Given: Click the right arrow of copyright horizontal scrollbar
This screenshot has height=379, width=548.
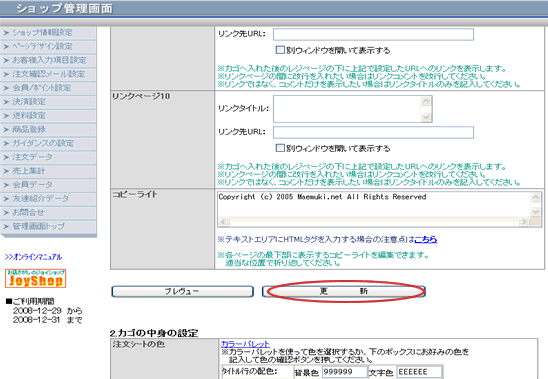Looking at the screenshot, I should point(523,222).
